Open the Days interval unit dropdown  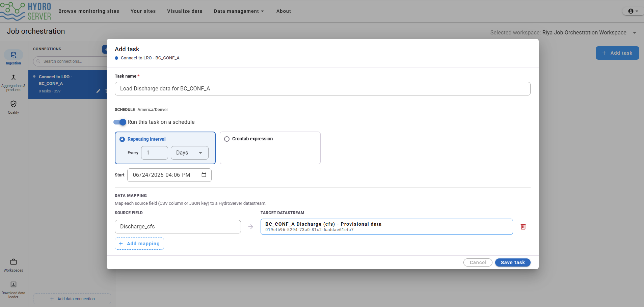pos(190,153)
